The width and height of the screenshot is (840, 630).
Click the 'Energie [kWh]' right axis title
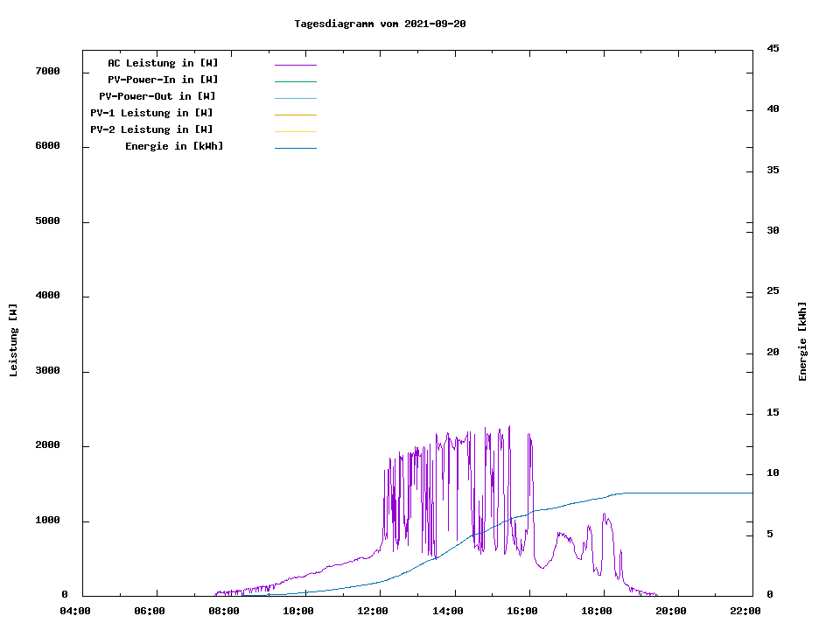802,341
